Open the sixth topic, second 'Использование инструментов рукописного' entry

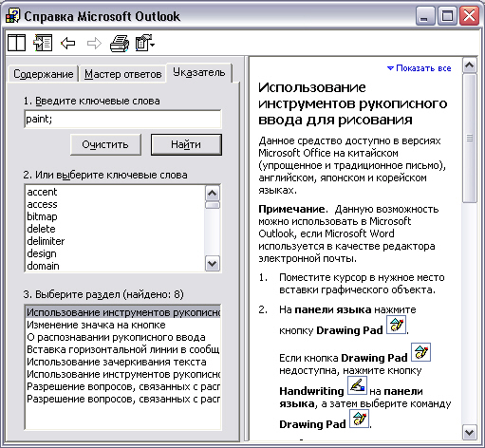[x=122, y=374]
